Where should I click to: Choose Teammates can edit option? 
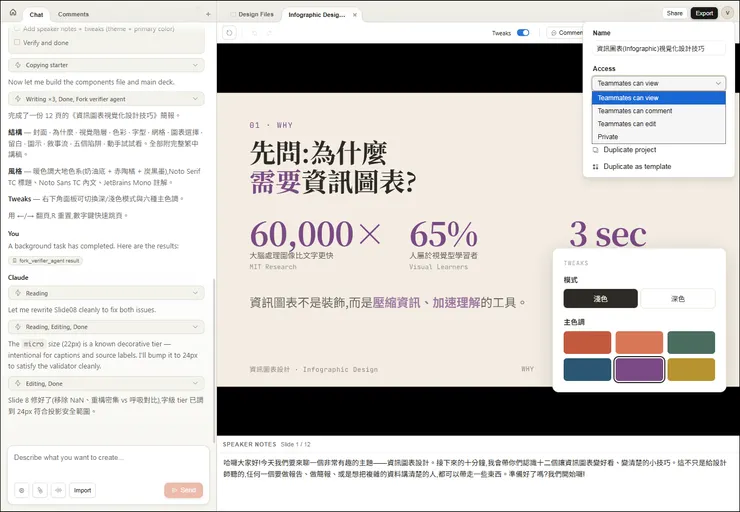click(658, 124)
